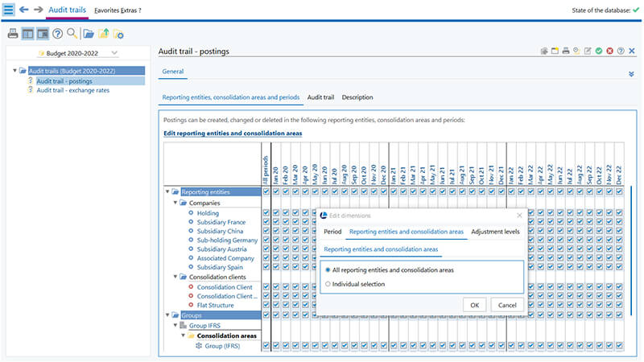This screenshot has height=362, width=644.
Task: Discard changes with the red X icon
Action: coord(610,51)
